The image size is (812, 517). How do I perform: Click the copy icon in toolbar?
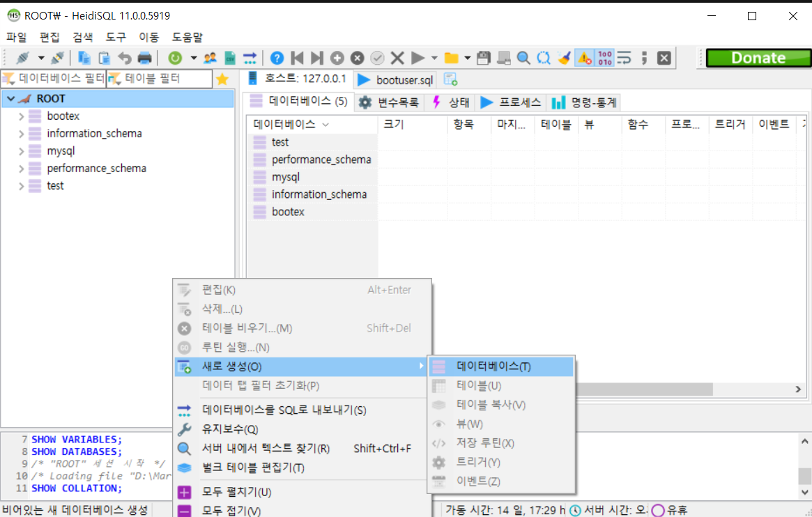[x=84, y=58]
